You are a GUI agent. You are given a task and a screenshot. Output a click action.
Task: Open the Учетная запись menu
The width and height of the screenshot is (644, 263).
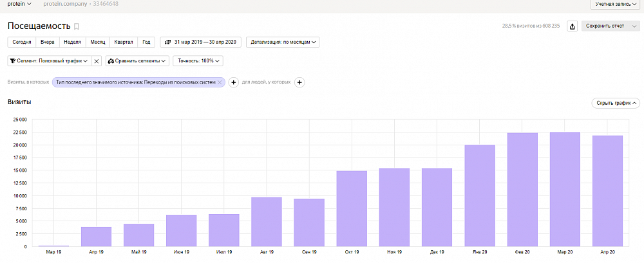pos(615,4)
